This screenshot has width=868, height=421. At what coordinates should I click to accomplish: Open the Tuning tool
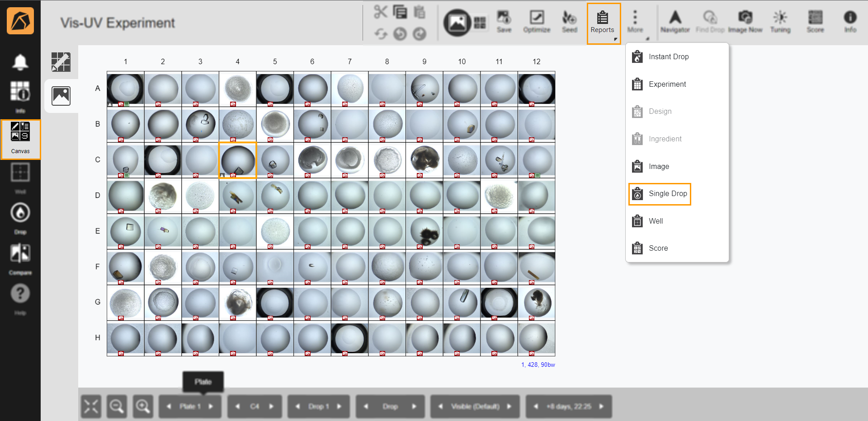click(780, 21)
